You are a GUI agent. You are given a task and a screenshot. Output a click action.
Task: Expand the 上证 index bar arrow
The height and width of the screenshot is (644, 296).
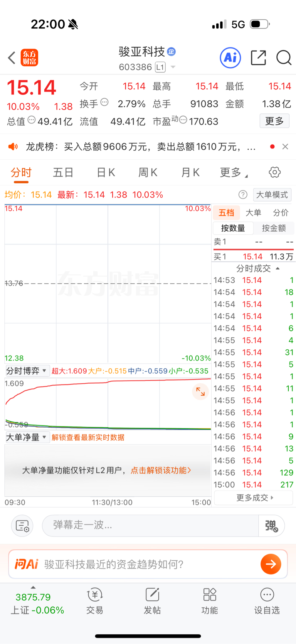tap(33, 587)
